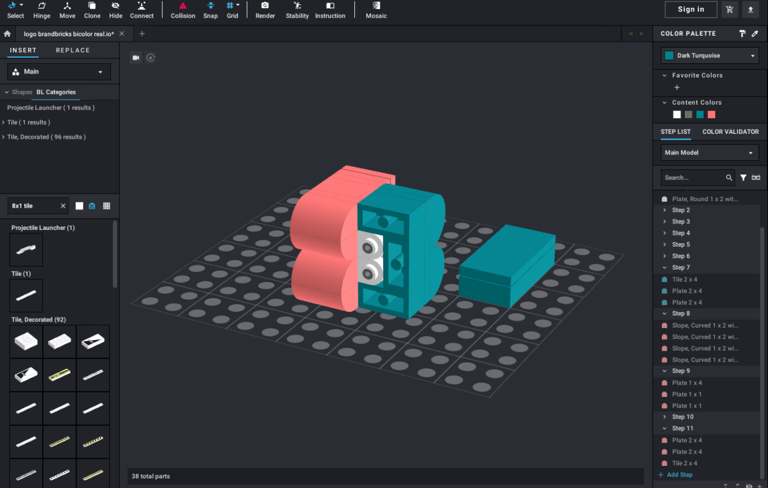Pick the coral content color swatch
This screenshot has width=768, height=488.
tap(712, 115)
